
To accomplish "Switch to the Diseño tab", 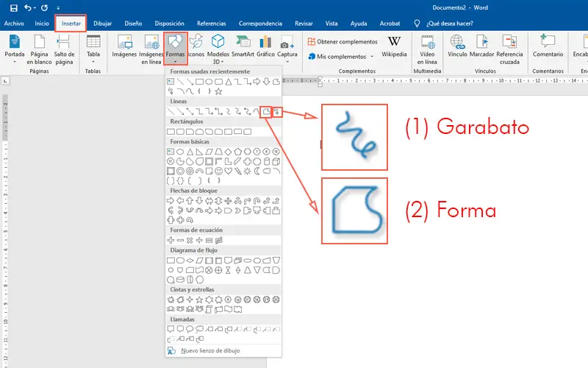I will coord(133,24).
